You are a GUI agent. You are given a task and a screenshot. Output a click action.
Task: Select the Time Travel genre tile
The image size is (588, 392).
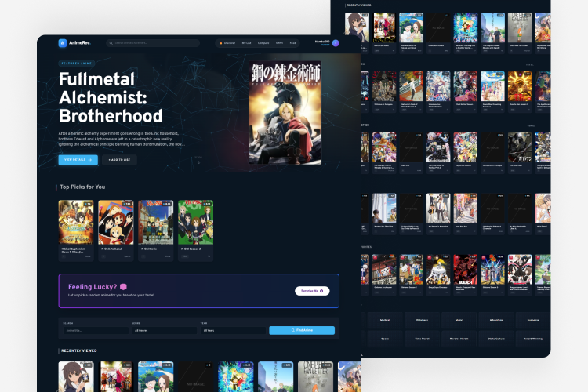(x=422, y=339)
